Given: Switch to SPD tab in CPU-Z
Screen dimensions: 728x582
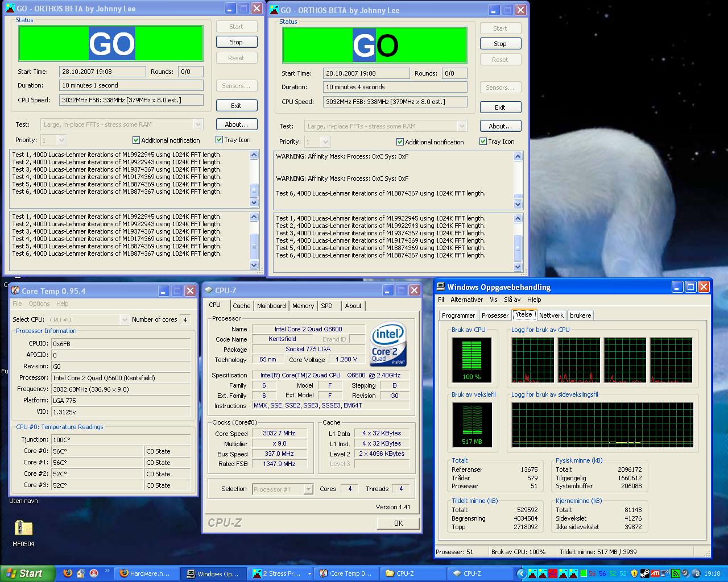Looking at the screenshot, I should (326, 306).
